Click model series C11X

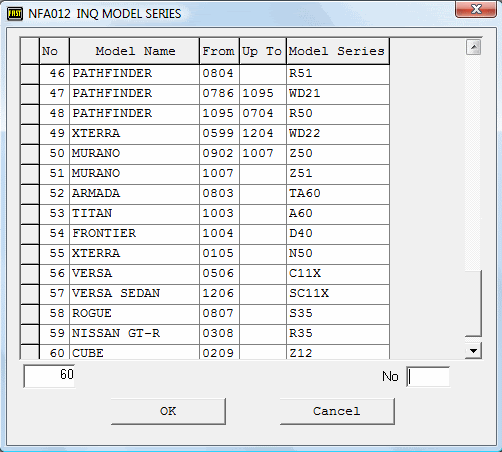tap(305, 273)
